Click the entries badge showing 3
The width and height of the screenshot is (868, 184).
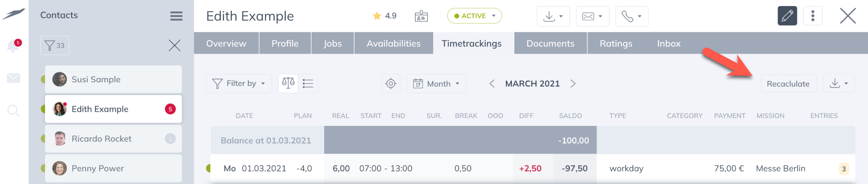click(843, 169)
